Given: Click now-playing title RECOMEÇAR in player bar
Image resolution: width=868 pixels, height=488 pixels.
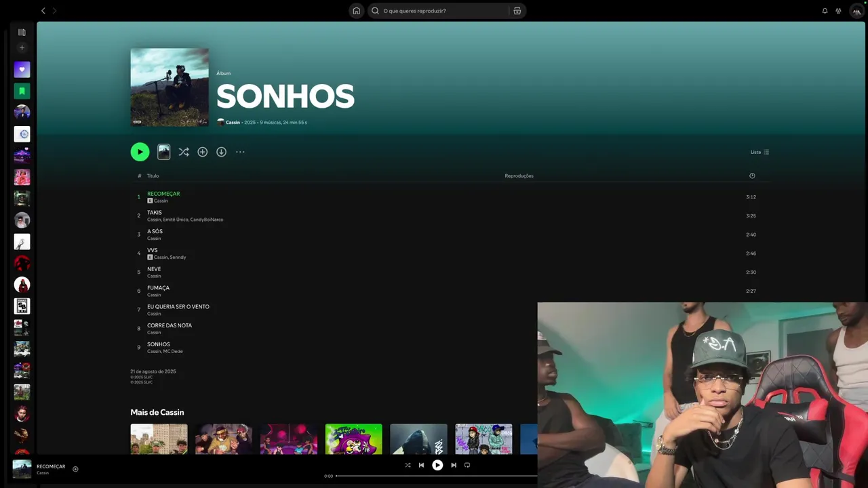Looking at the screenshot, I should [51, 466].
